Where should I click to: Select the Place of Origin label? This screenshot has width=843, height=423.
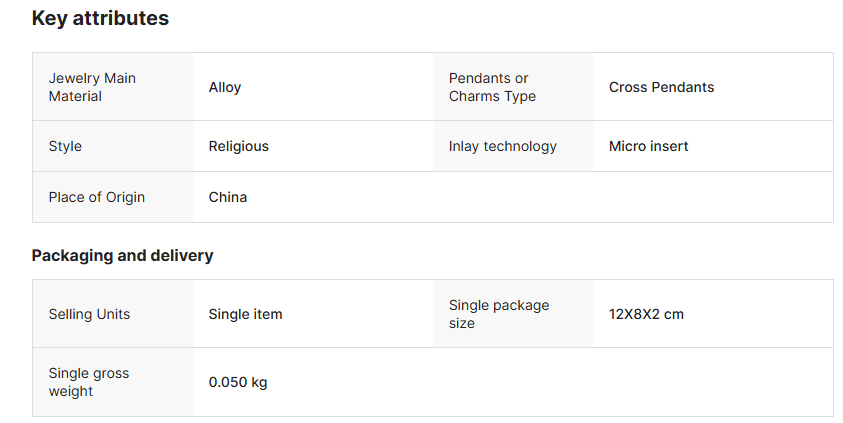[97, 197]
